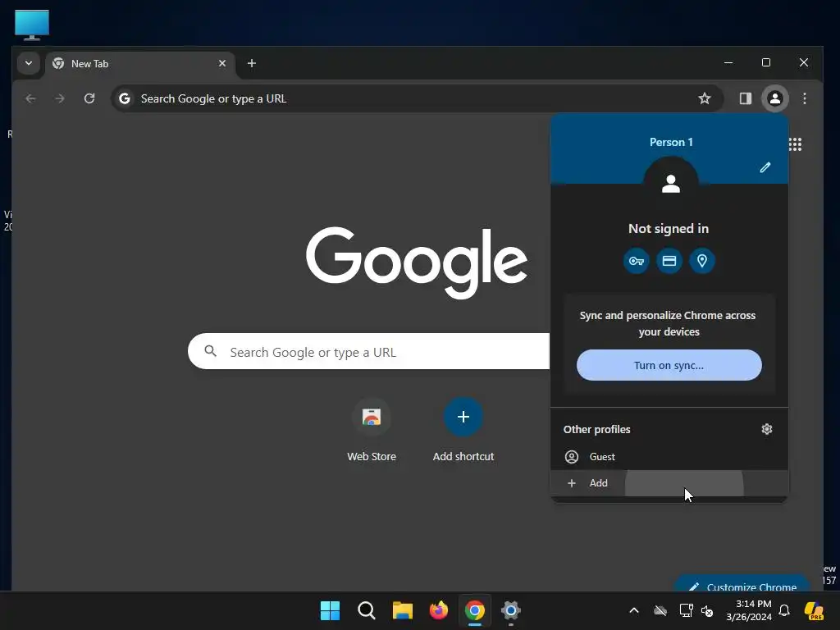The image size is (840, 630).
Task: Click the Chrome taskbar icon
Action: click(x=475, y=610)
